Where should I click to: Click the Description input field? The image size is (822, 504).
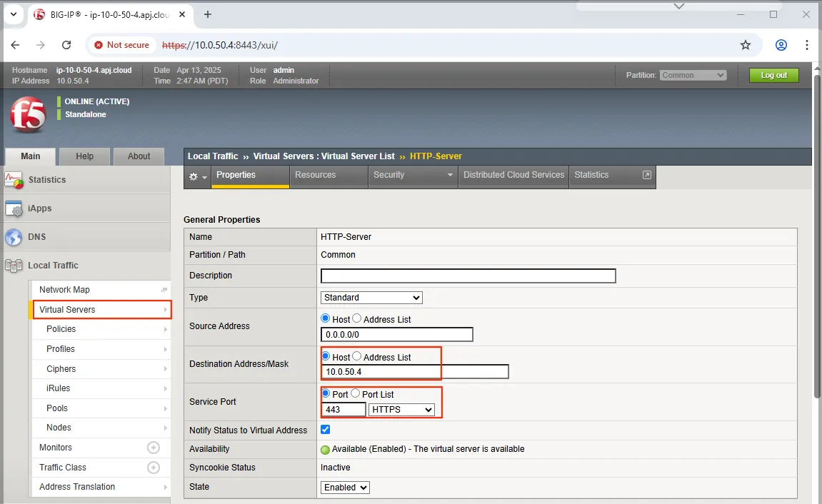[468, 276]
